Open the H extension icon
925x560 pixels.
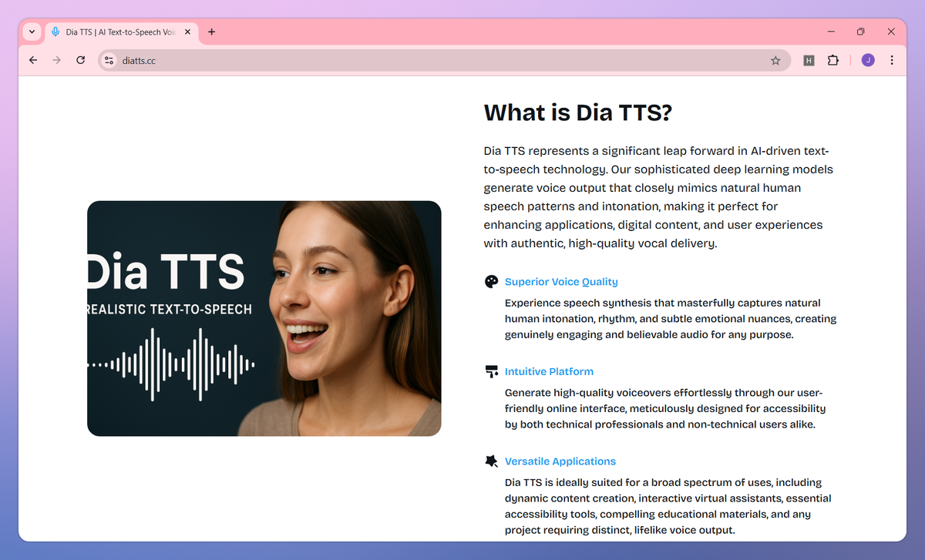click(809, 60)
